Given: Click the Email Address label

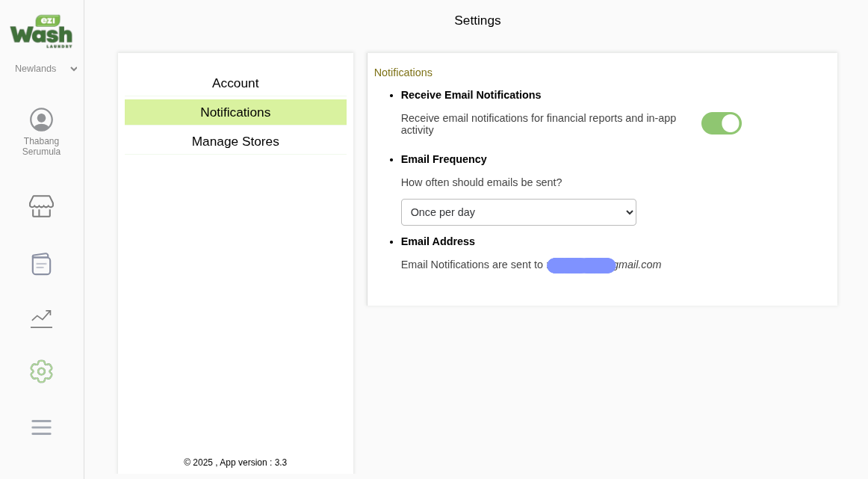Looking at the screenshot, I should point(438,241).
